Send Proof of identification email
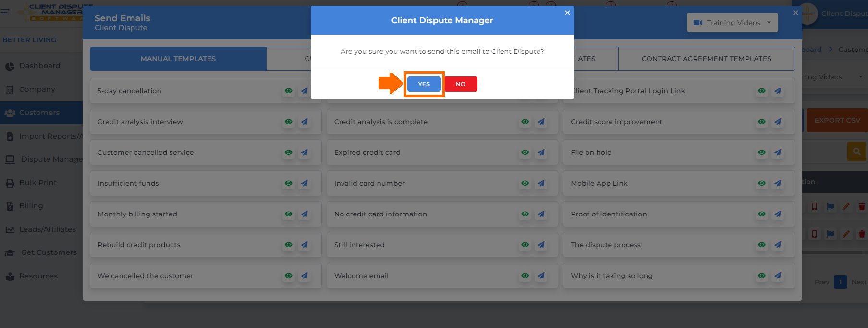The height and width of the screenshot is (328, 868). (x=778, y=214)
